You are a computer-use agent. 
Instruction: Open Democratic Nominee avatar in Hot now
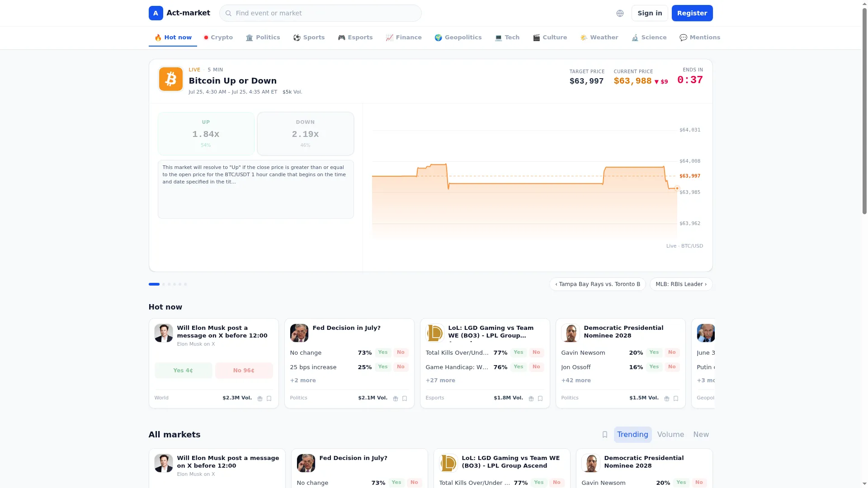[x=570, y=333]
